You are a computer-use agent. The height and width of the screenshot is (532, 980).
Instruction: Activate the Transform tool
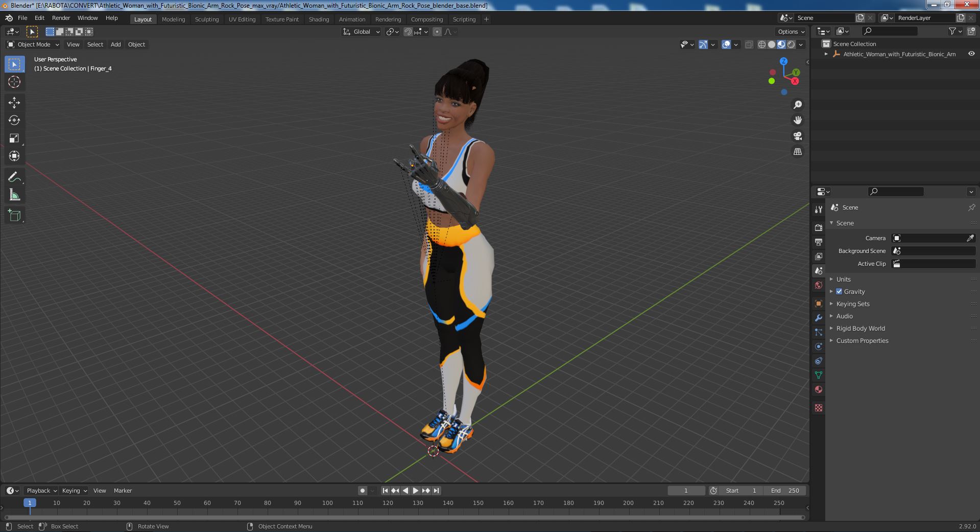14,156
